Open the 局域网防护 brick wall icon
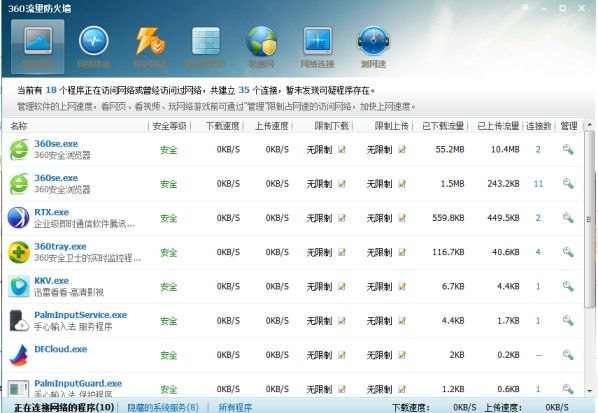 click(206, 41)
